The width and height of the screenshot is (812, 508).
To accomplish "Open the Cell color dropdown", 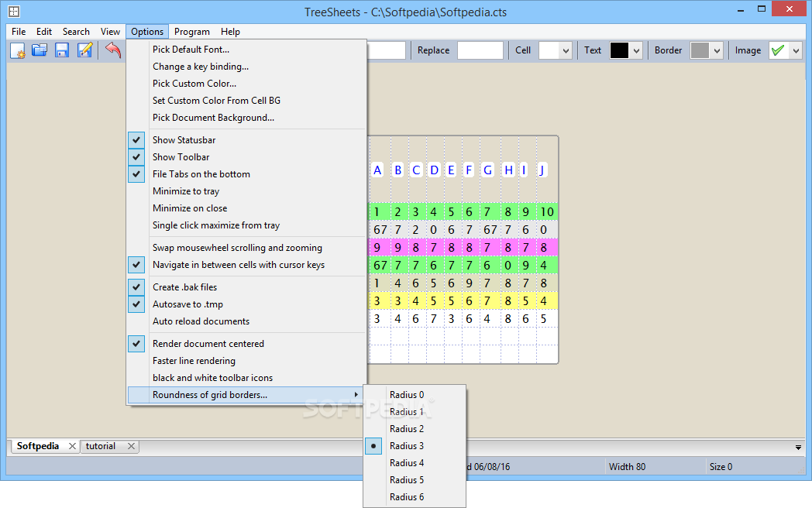I will (566, 51).
